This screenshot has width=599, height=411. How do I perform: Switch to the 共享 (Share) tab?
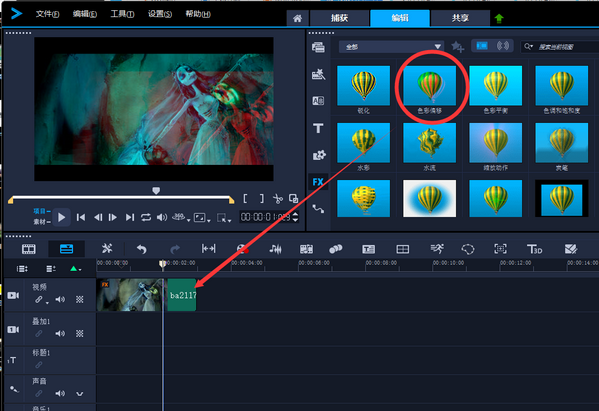460,18
